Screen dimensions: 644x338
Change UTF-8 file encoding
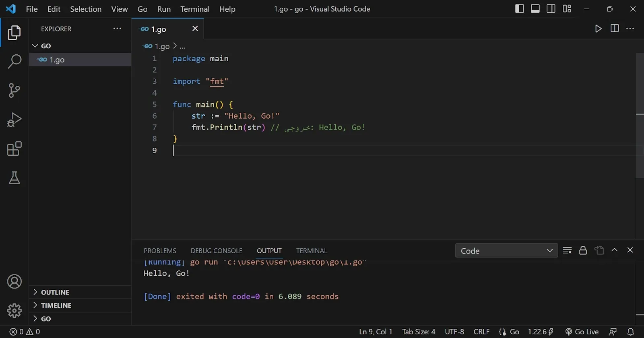pos(454,332)
